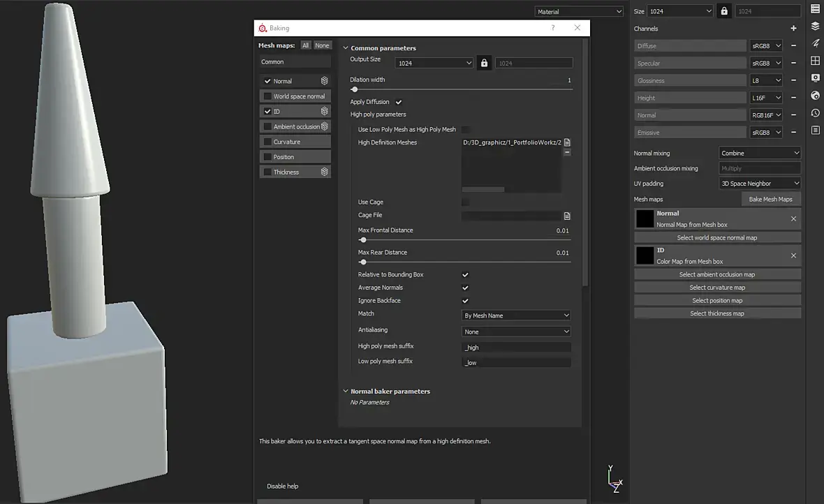This screenshot has width=824, height=504.
Task: Open the Layers panel icon in sidebar
Action: coord(815,27)
